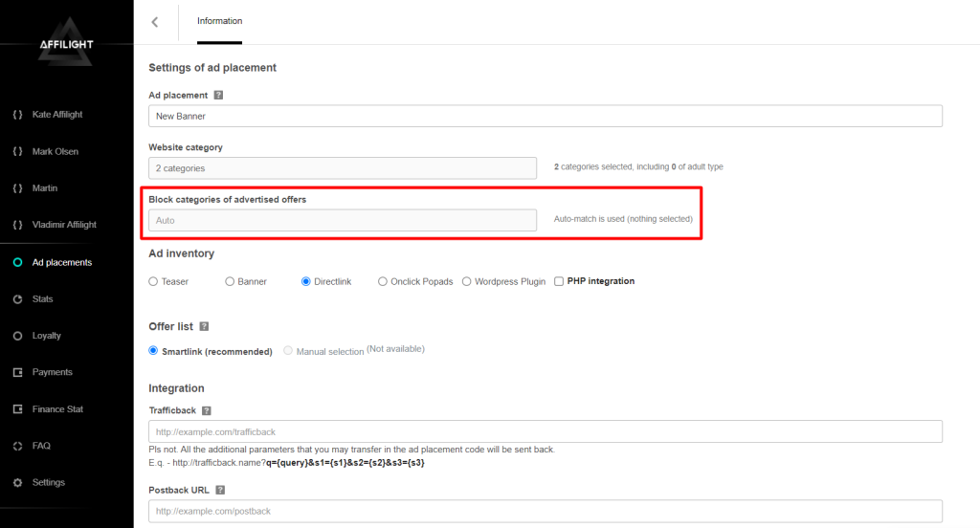Open the FAQ page link
This screenshot has width=980, height=528.
(x=41, y=446)
